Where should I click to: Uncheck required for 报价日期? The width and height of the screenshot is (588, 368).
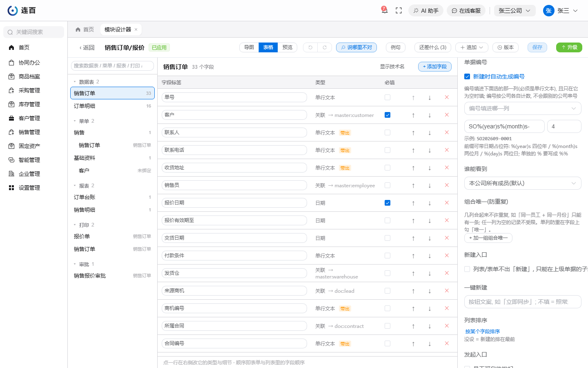tap(388, 203)
